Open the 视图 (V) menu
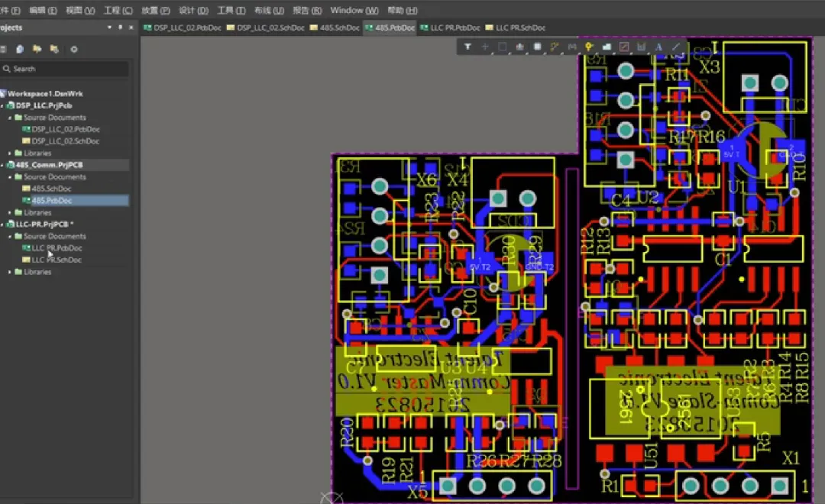This screenshot has height=504, width=825. [80, 11]
